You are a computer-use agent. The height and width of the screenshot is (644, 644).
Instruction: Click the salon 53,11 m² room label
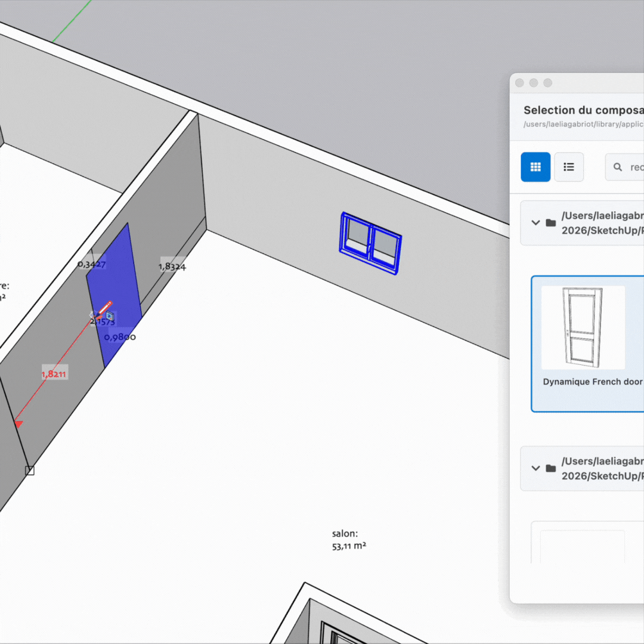click(x=349, y=540)
